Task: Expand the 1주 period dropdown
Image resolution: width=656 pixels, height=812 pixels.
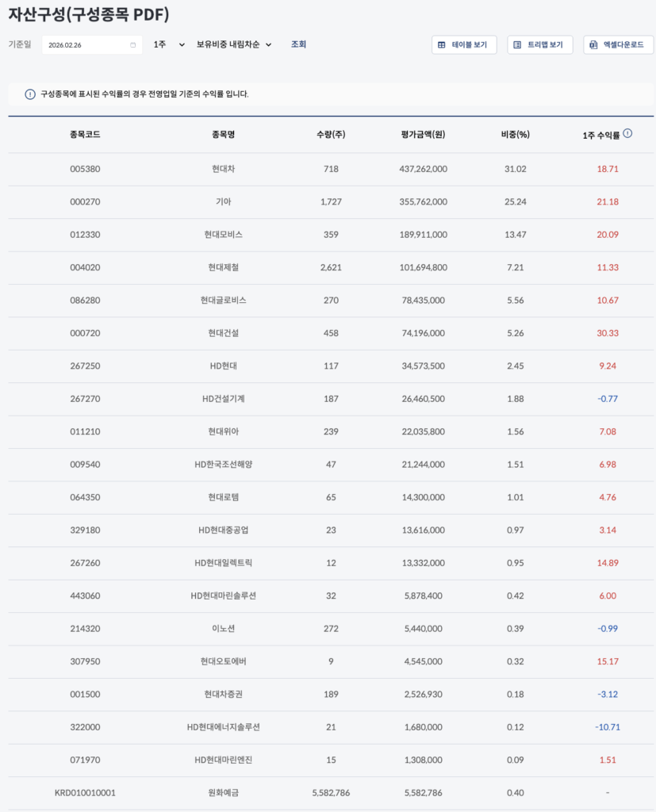Action: pyautogui.click(x=169, y=44)
